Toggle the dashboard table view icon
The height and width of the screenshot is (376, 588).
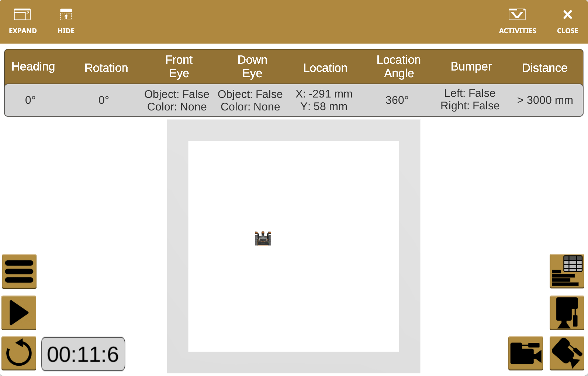567,271
